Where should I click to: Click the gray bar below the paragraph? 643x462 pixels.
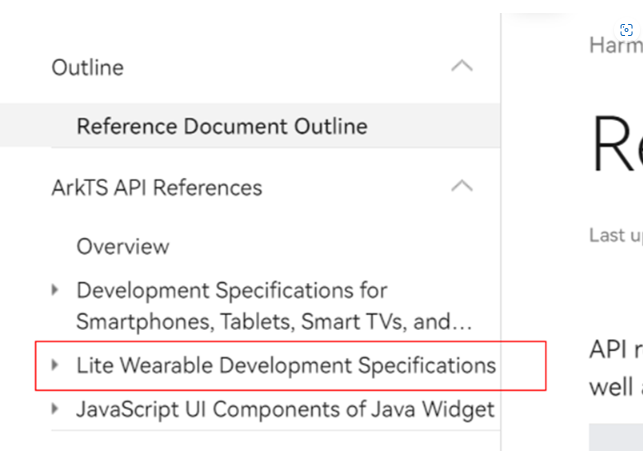pos(615,437)
